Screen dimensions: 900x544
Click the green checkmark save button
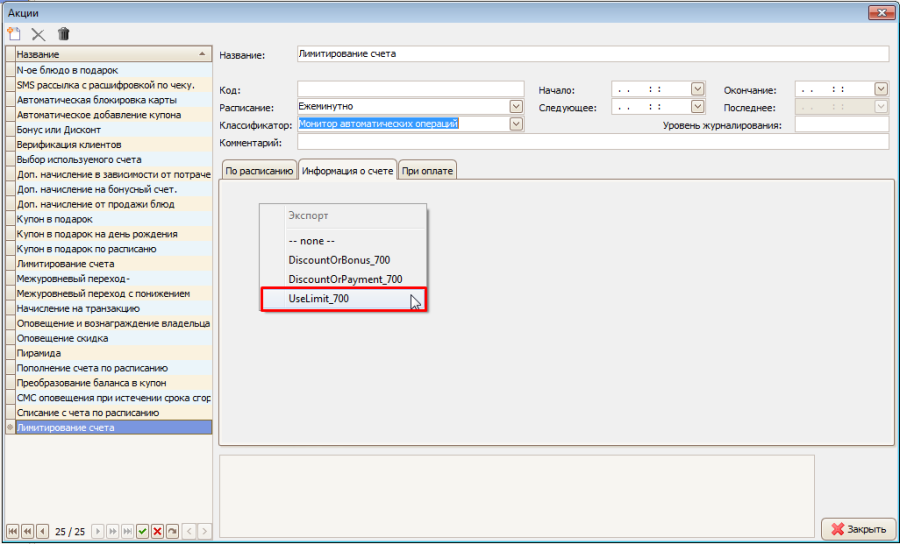[x=142, y=530]
